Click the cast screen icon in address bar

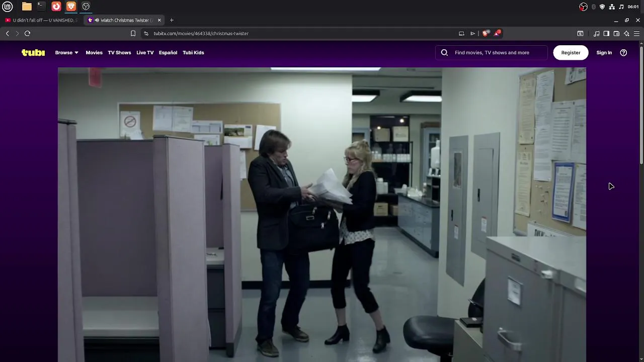click(x=461, y=33)
